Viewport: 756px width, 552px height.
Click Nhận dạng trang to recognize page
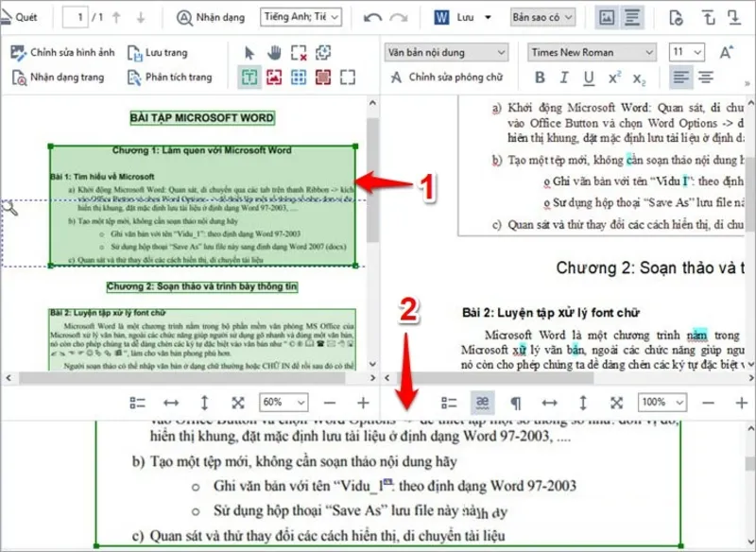(x=58, y=78)
